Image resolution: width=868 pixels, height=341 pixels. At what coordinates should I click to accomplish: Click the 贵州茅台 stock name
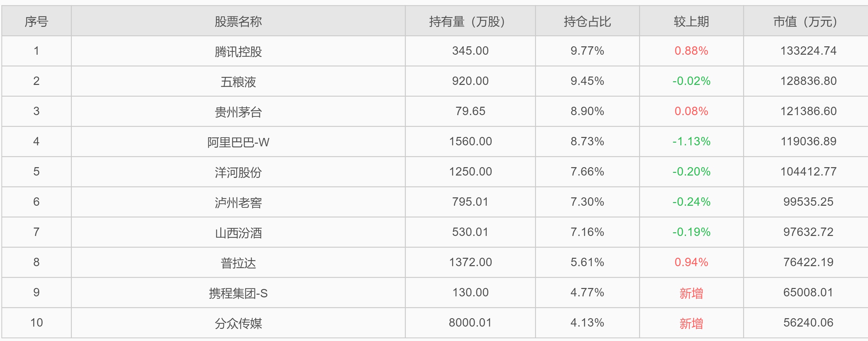[x=238, y=112]
